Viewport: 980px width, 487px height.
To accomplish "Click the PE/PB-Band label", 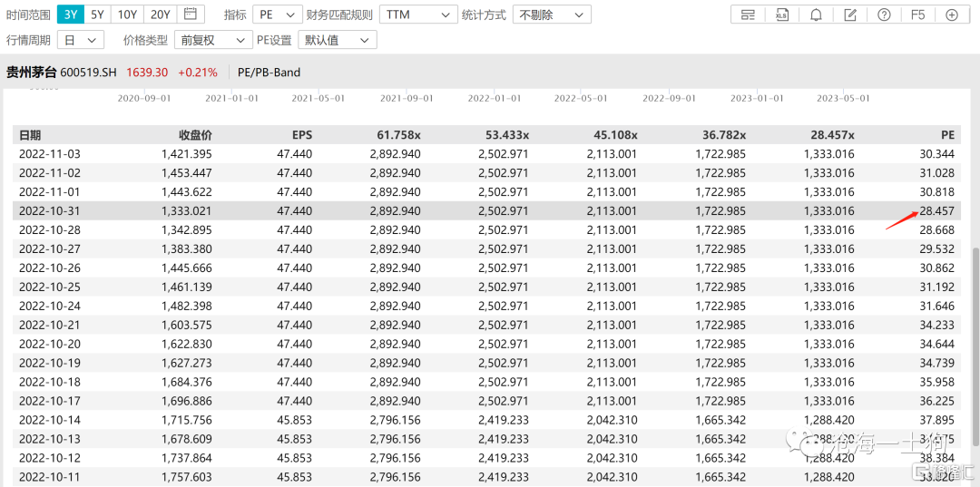I will pos(269,73).
